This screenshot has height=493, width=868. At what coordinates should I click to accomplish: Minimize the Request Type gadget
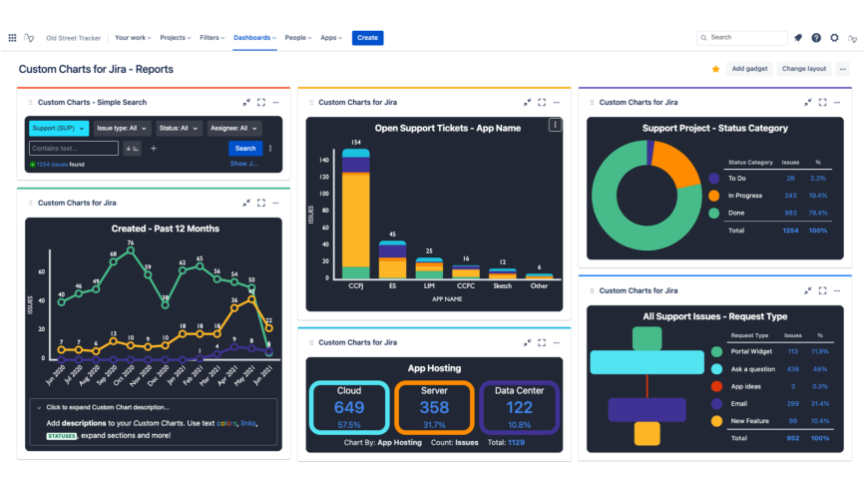[x=808, y=290]
